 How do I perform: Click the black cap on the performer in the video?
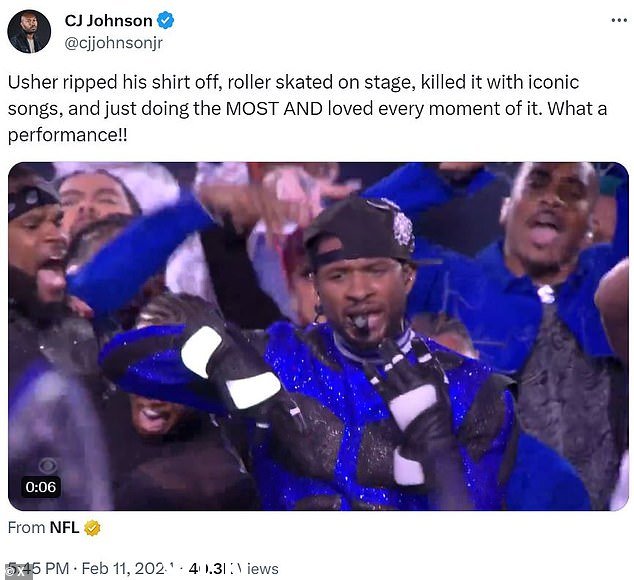coord(359,234)
